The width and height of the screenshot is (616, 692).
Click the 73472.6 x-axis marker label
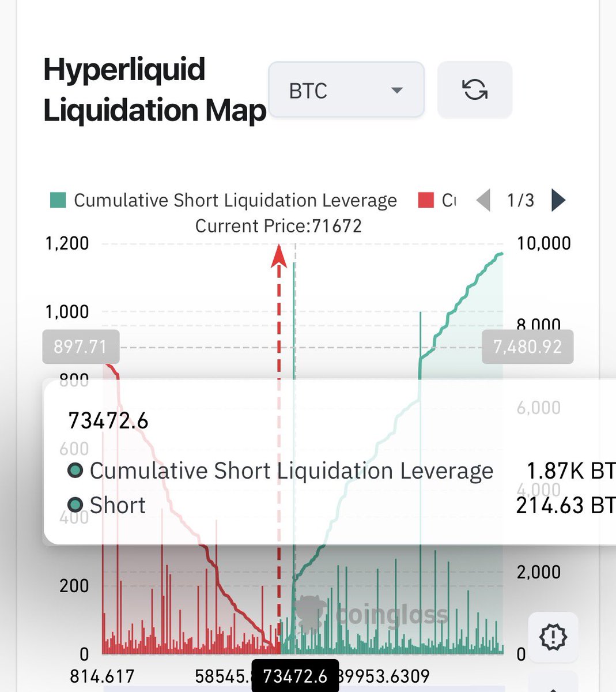295,676
